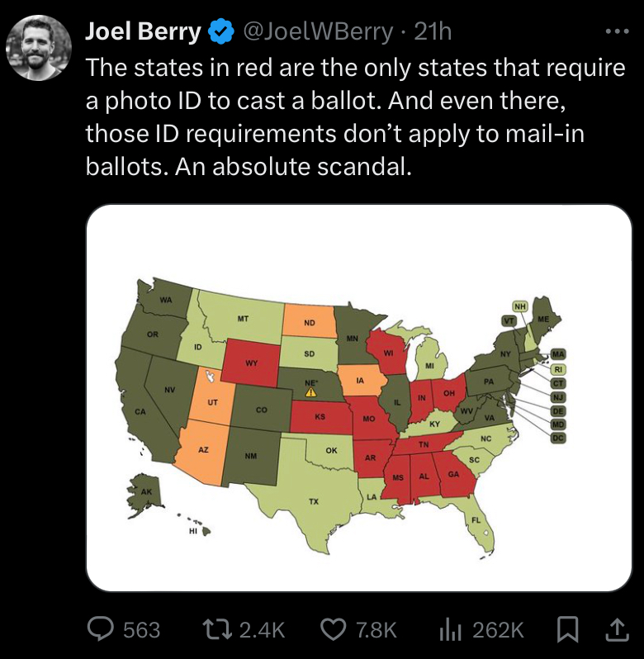644x659 pixels.
Task: Open the Joel Berry display name
Action: tap(144, 31)
